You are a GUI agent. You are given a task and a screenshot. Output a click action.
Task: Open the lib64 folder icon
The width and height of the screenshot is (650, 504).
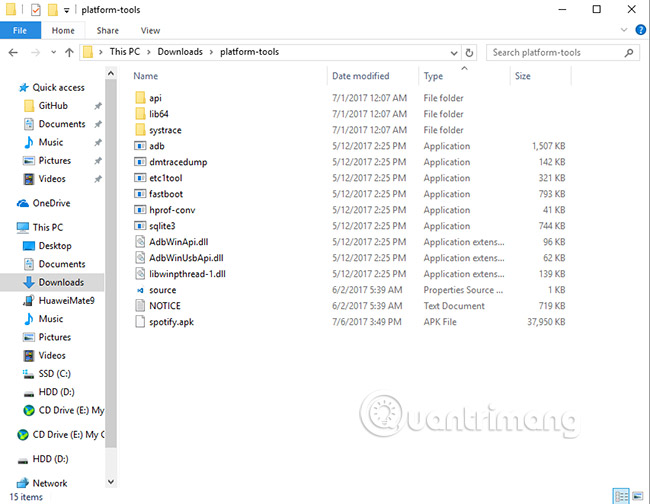pos(140,114)
